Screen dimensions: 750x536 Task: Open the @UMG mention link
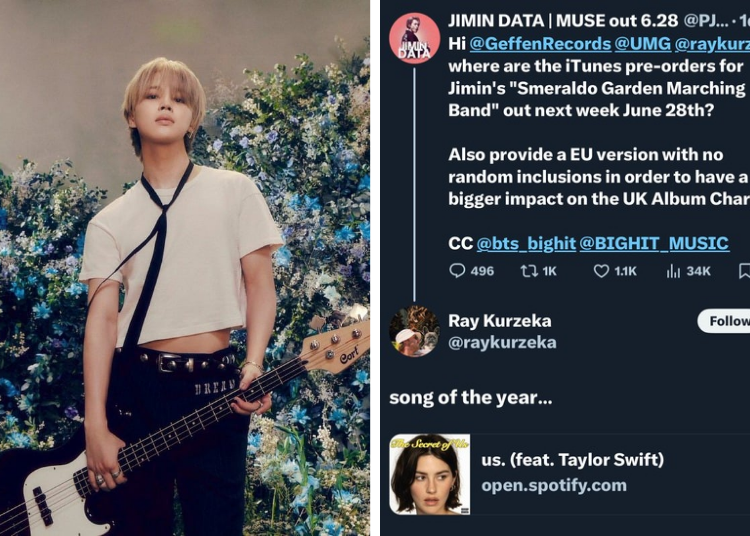point(642,44)
